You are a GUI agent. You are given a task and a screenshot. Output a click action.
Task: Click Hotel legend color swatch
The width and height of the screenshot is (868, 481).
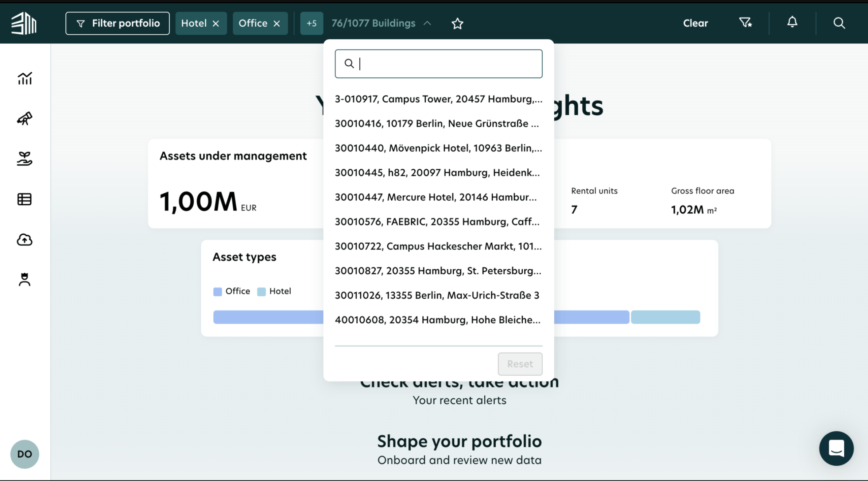tap(261, 292)
